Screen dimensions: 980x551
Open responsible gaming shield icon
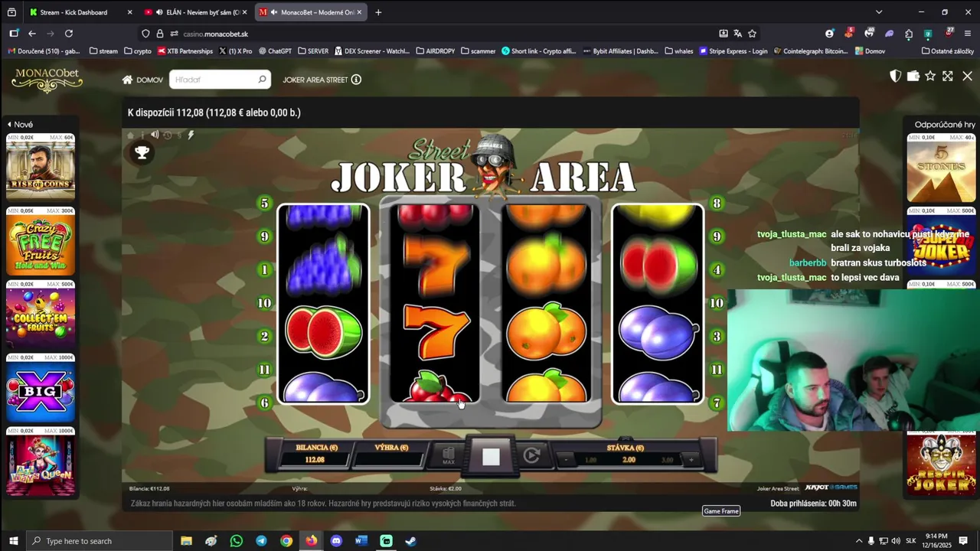895,76
